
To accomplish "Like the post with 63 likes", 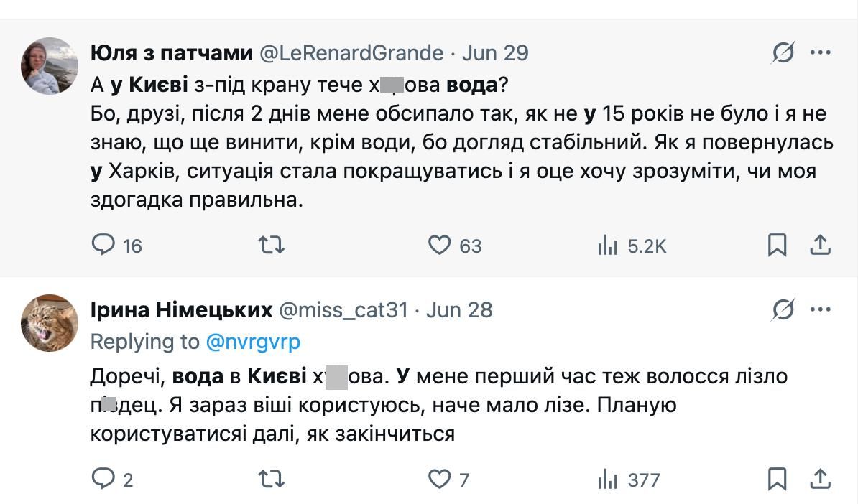I will click(x=439, y=246).
